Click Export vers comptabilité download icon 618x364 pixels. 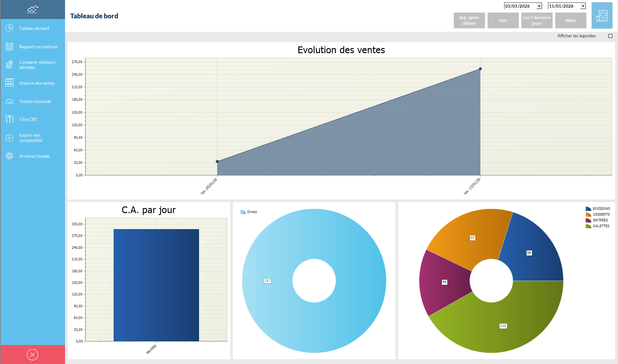(9, 138)
